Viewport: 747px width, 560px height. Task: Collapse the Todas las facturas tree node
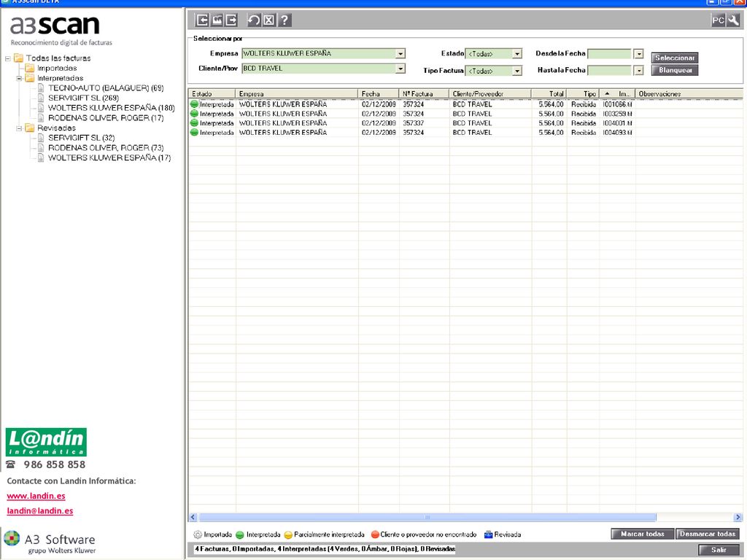(7, 58)
